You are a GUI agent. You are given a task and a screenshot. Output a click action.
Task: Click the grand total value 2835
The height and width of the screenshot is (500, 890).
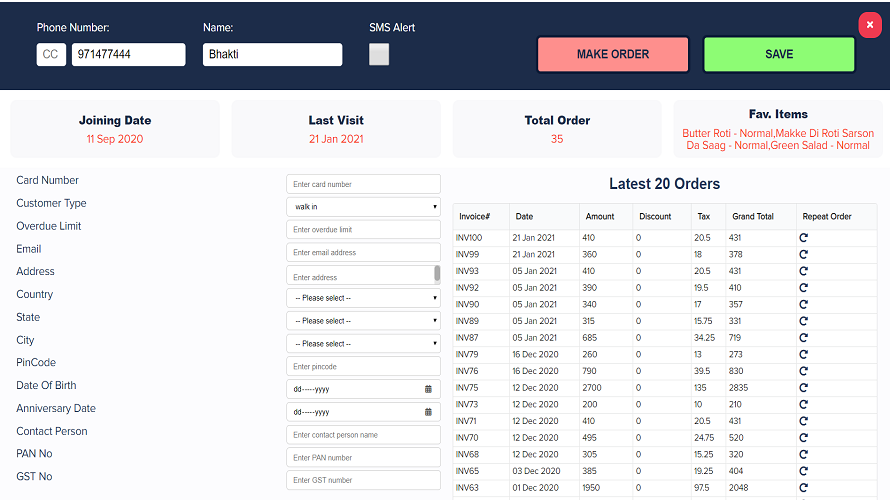pyautogui.click(x=738, y=388)
